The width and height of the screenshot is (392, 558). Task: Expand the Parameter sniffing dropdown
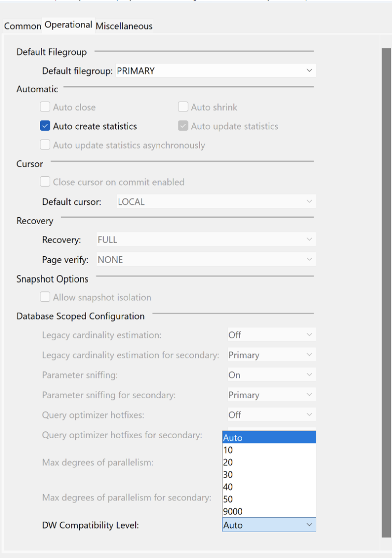(271, 375)
